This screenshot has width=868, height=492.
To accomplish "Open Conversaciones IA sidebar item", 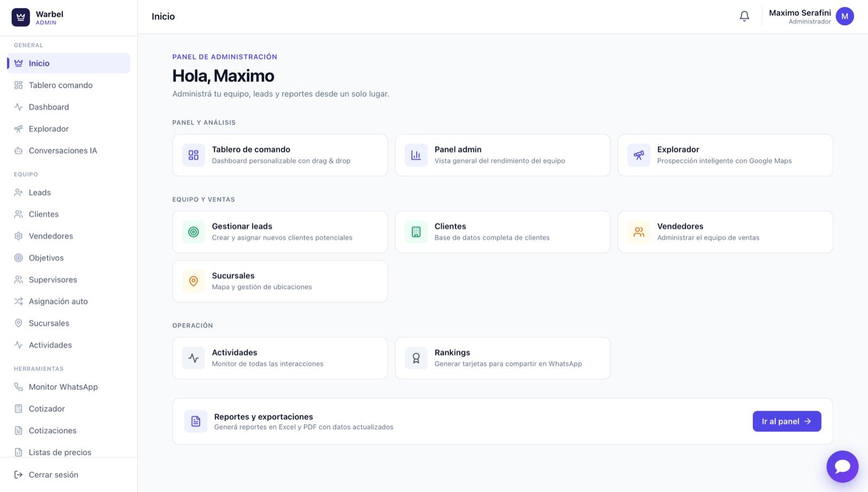I will coord(69,150).
